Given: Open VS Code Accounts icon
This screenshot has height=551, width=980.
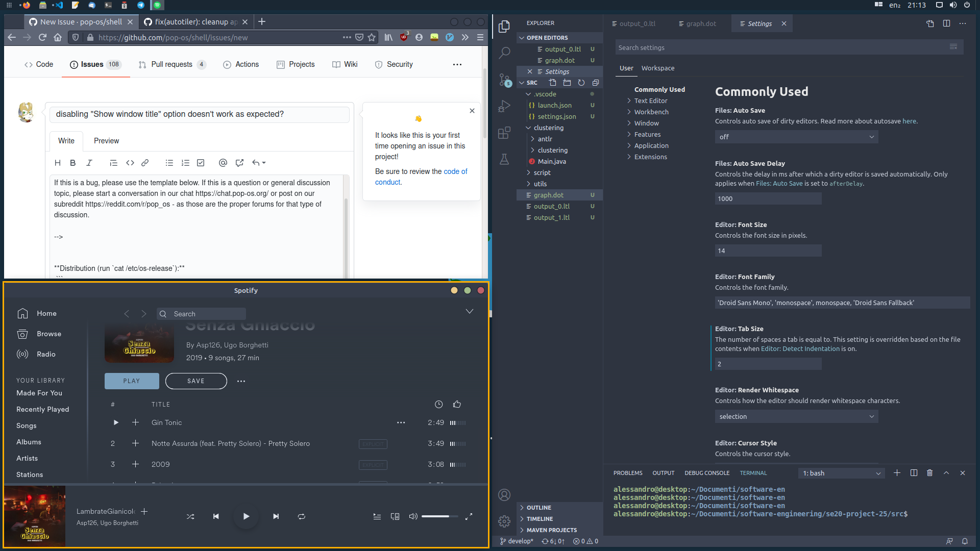Looking at the screenshot, I should pyautogui.click(x=504, y=495).
